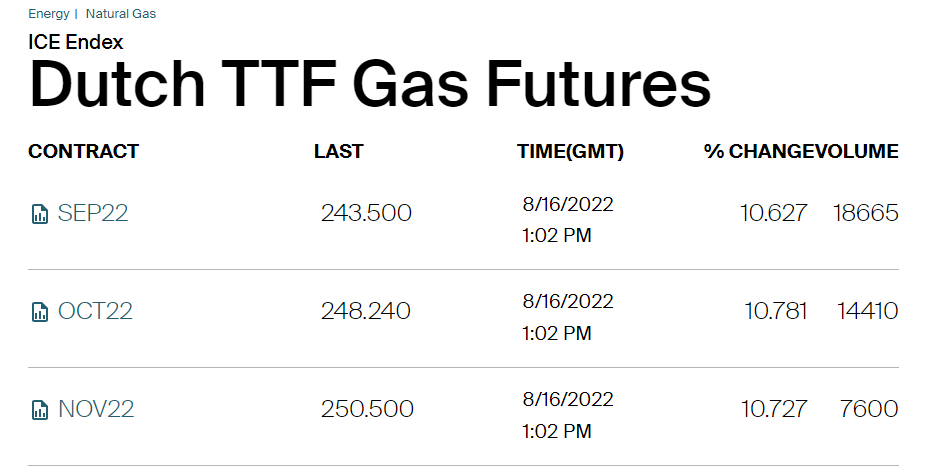Go to the Natural Gas breadcrumb
Image resolution: width=935 pixels, height=473 pixels.
pos(121,14)
